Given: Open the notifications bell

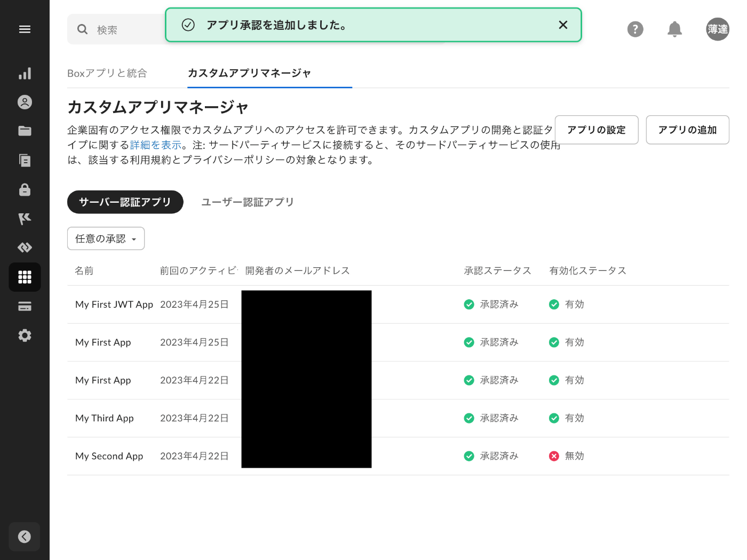Looking at the screenshot, I should [674, 29].
